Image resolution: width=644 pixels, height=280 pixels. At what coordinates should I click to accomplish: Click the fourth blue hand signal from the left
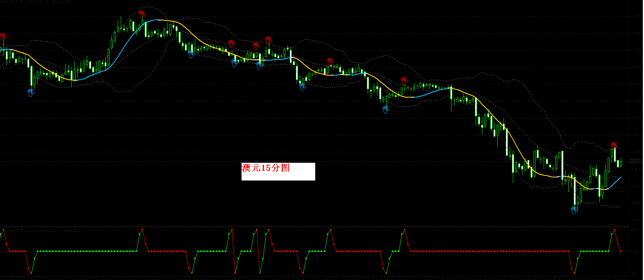click(259, 65)
